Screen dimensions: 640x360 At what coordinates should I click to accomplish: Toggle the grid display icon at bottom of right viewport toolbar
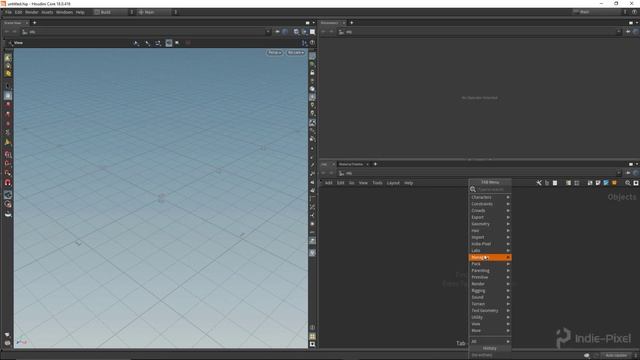pyautogui.click(x=312, y=336)
